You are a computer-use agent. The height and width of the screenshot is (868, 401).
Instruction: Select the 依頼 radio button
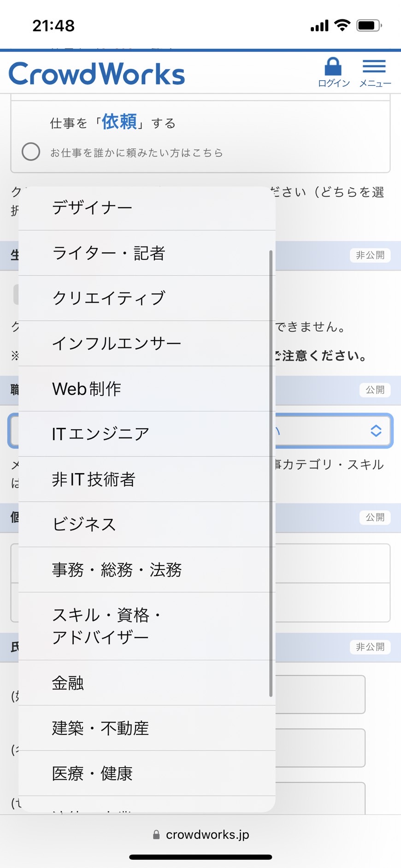[x=31, y=152]
